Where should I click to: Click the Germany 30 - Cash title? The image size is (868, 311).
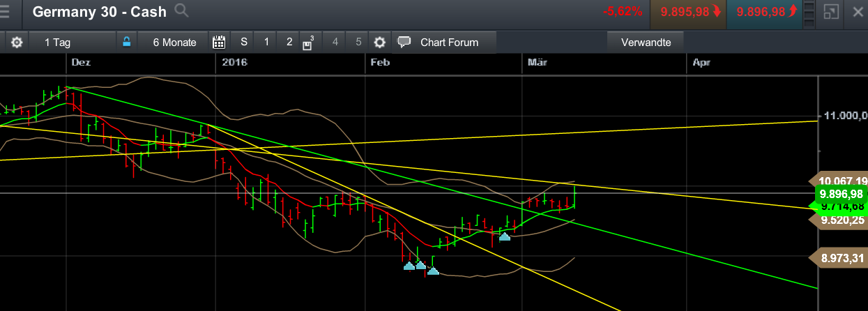(x=100, y=12)
